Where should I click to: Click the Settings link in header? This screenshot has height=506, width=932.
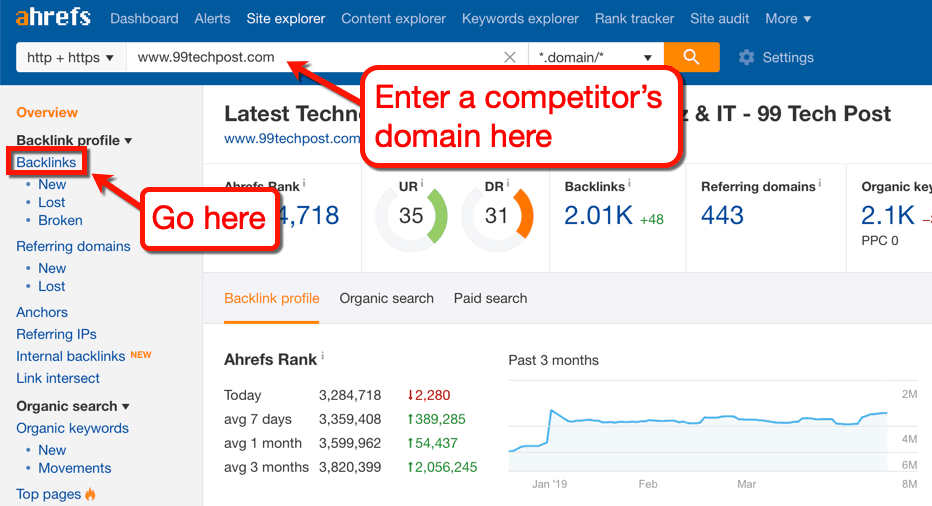point(788,57)
